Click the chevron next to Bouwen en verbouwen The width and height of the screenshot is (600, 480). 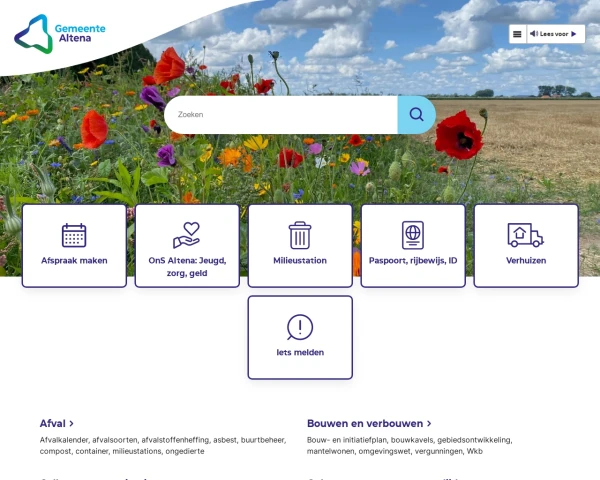tap(429, 424)
